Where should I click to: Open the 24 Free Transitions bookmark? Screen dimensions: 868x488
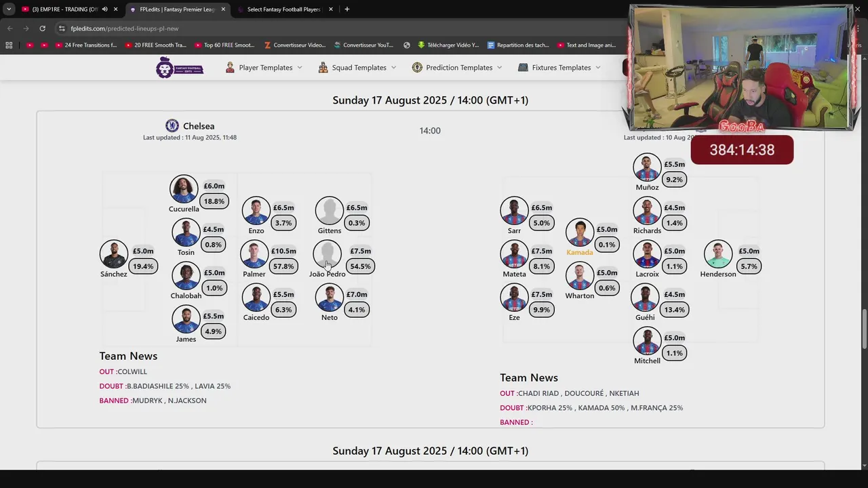click(85, 45)
